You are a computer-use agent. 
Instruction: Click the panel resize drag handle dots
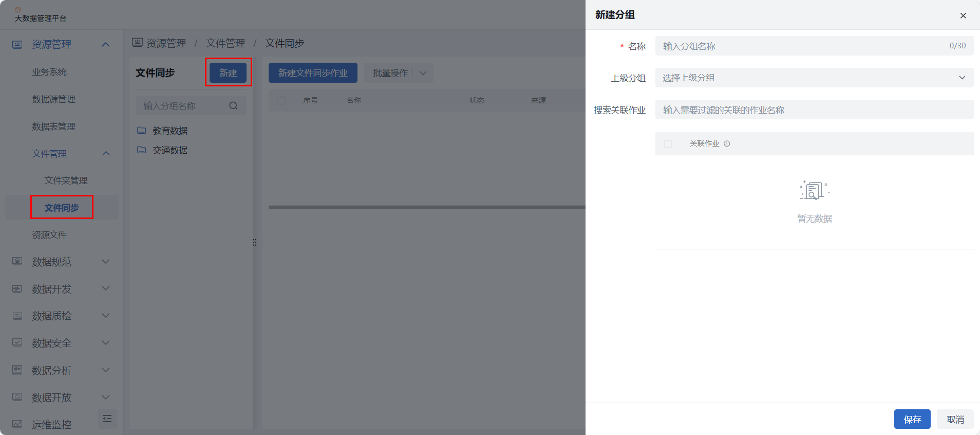pos(254,242)
